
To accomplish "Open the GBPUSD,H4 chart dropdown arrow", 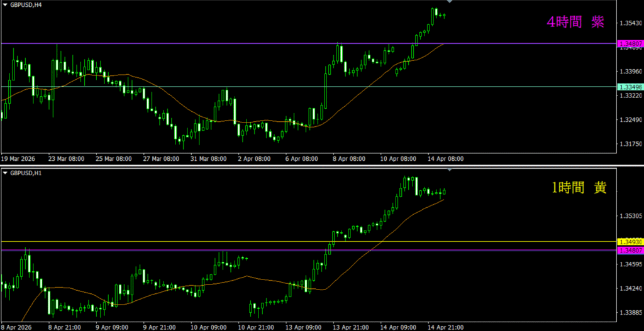I will click(x=5, y=4).
